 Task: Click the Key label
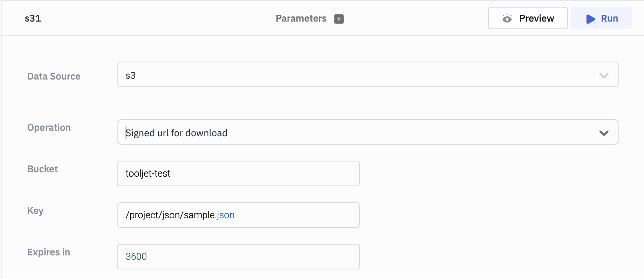click(35, 211)
